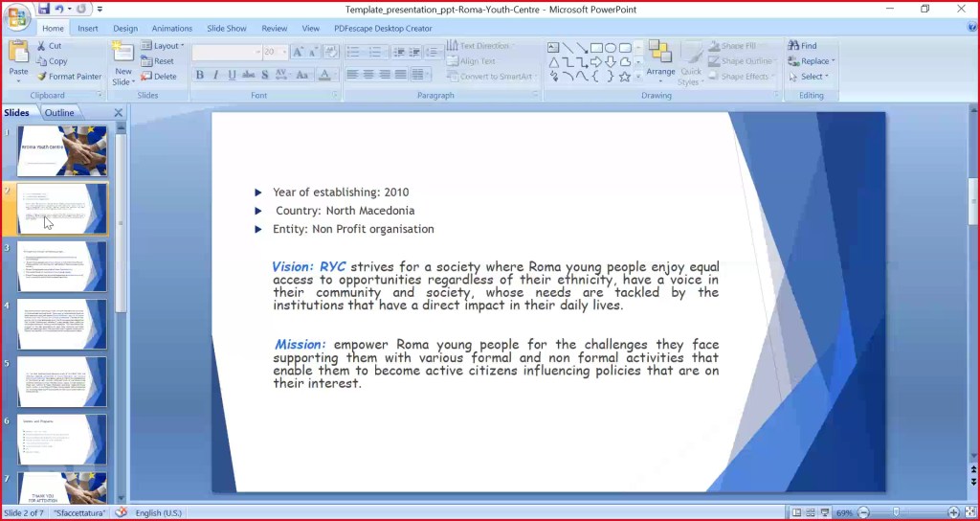Click the Office button logo
This screenshot has height=521, width=980.
17,17
